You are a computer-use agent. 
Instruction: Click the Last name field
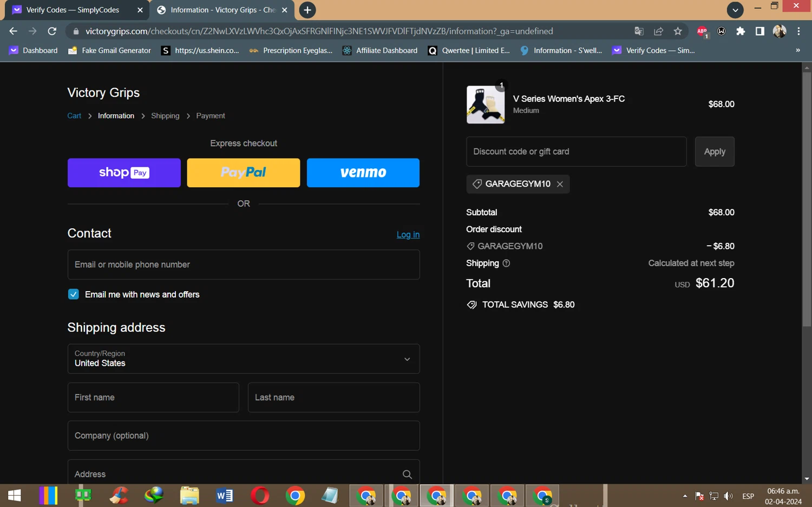pyautogui.click(x=334, y=398)
